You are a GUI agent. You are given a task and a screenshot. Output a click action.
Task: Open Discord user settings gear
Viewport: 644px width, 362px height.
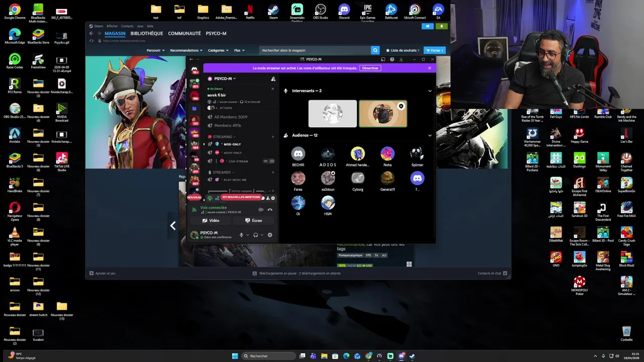click(270, 235)
